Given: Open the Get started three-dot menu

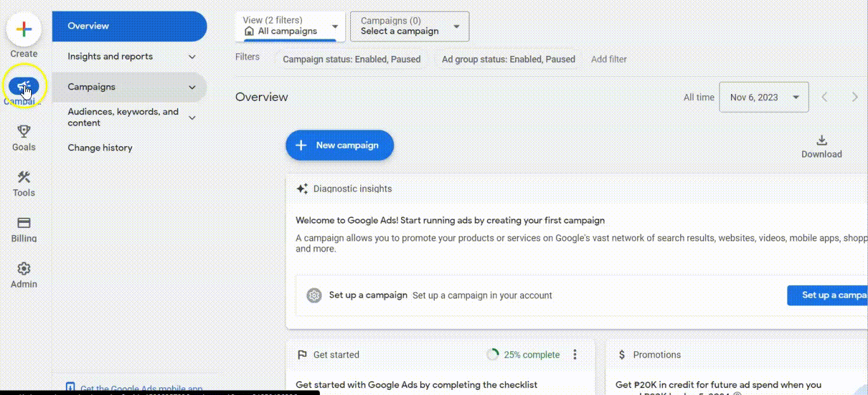Looking at the screenshot, I should (575, 354).
